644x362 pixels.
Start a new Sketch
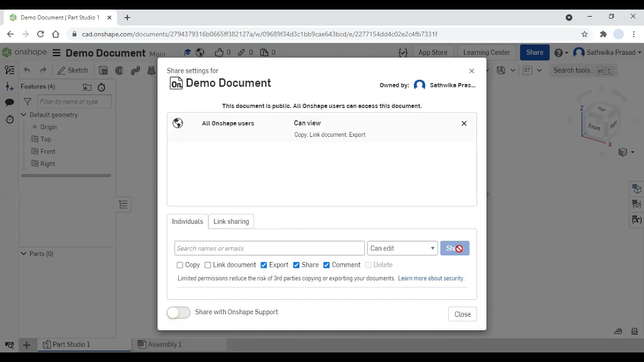click(73, 70)
